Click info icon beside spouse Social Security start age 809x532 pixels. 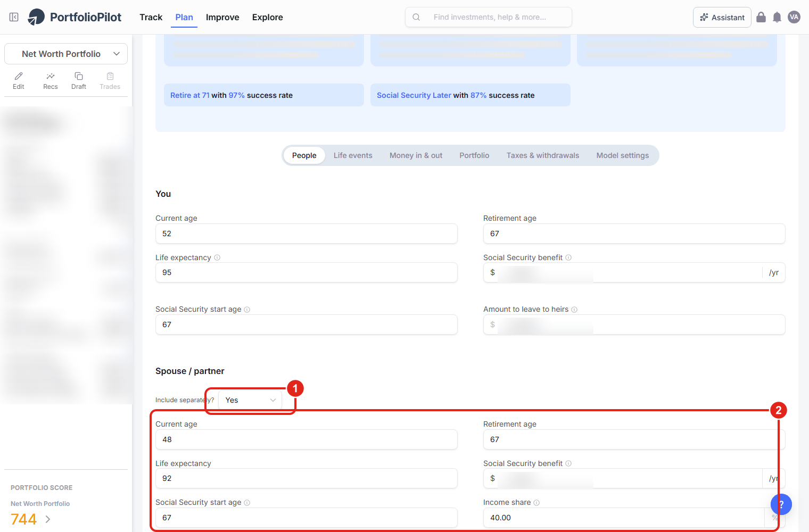(x=247, y=503)
